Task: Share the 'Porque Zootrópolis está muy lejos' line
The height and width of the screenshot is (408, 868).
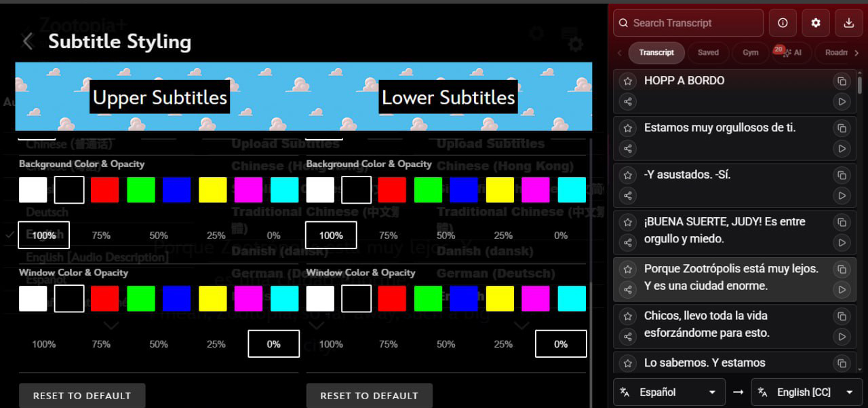Action: coord(628,290)
